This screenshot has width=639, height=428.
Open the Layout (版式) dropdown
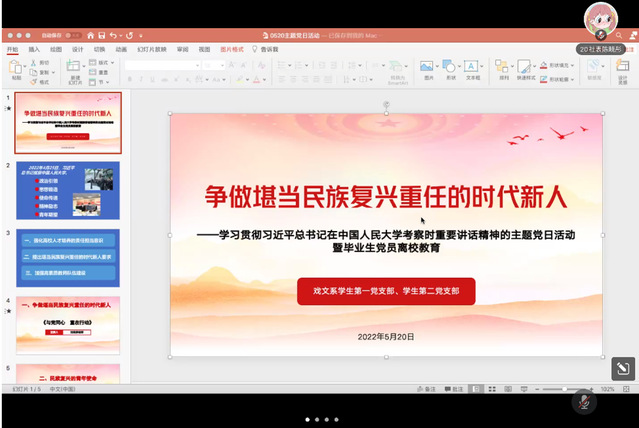coord(106,62)
